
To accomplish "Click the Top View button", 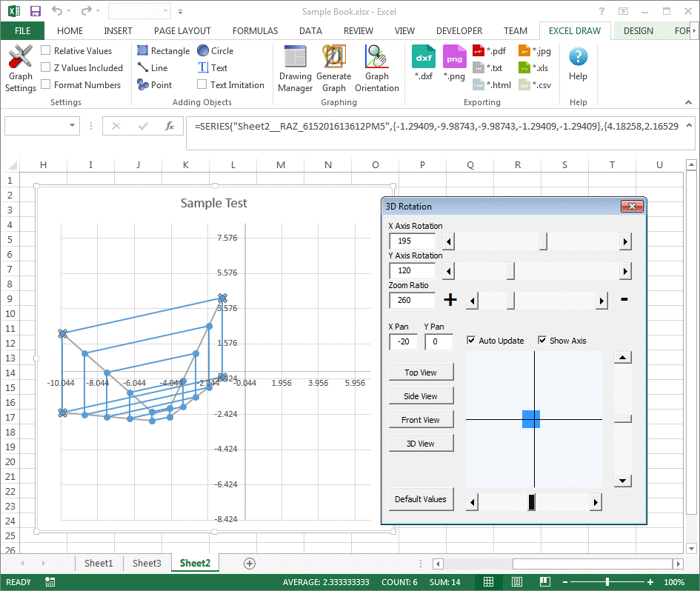I will pos(421,372).
